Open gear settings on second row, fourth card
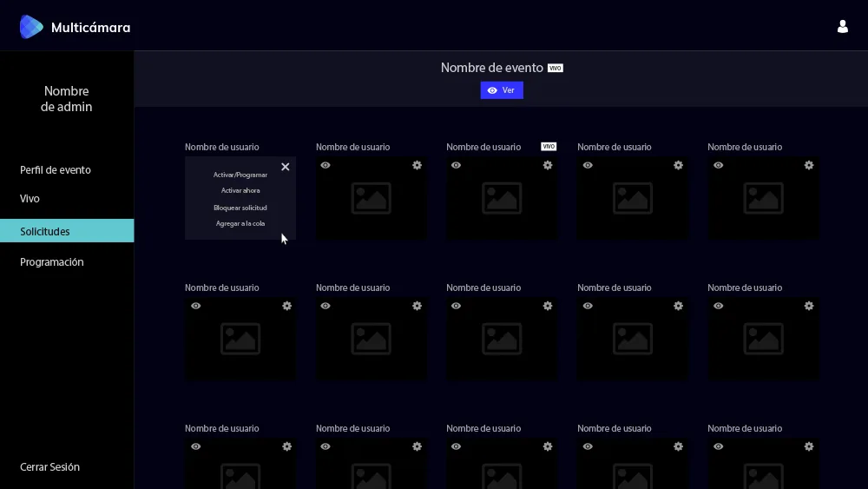Image resolution: width=868 pixels, height=489 pixels. [678, 306]
